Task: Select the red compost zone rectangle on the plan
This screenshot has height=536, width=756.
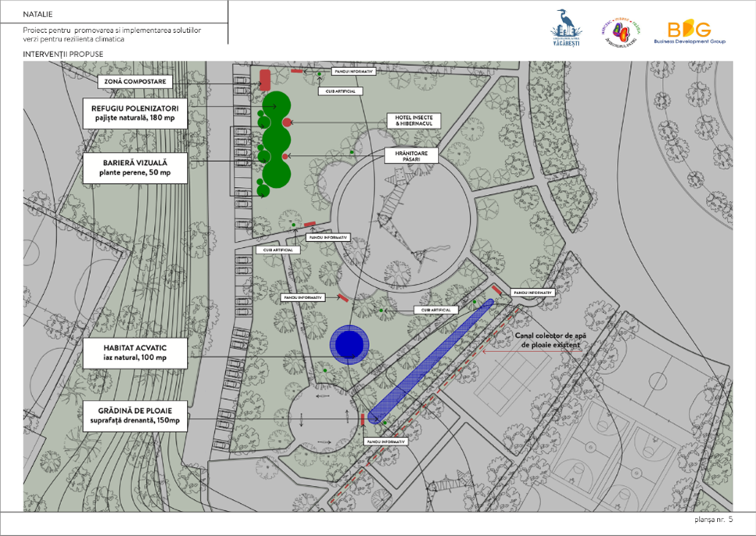Action: point(265,80)
